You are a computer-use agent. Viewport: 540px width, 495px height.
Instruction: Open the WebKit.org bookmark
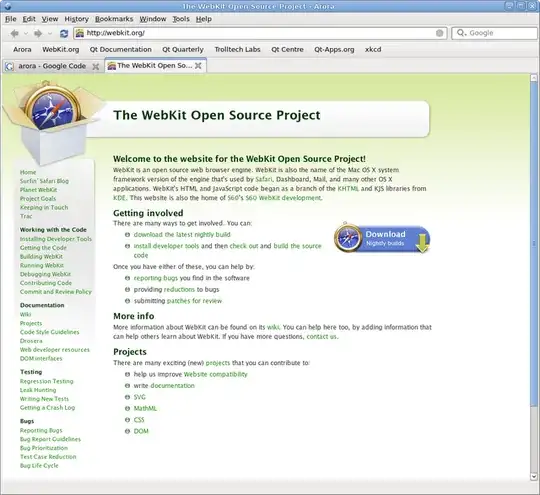tap(61, 50)
